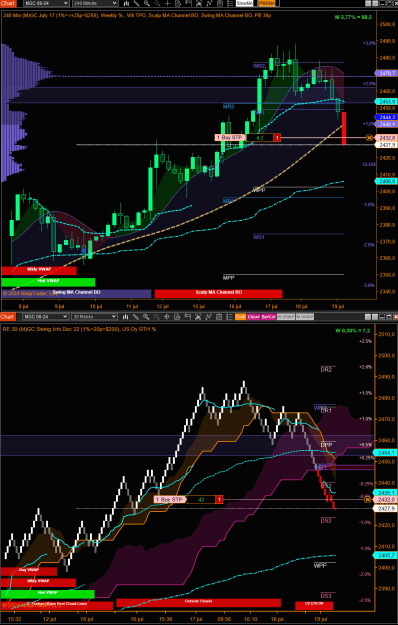This screenshot has width=398, height=625.
Task: Click the M 0,77% = 88,0 readout
Action: pyautogui.click(x=353, y=17)
